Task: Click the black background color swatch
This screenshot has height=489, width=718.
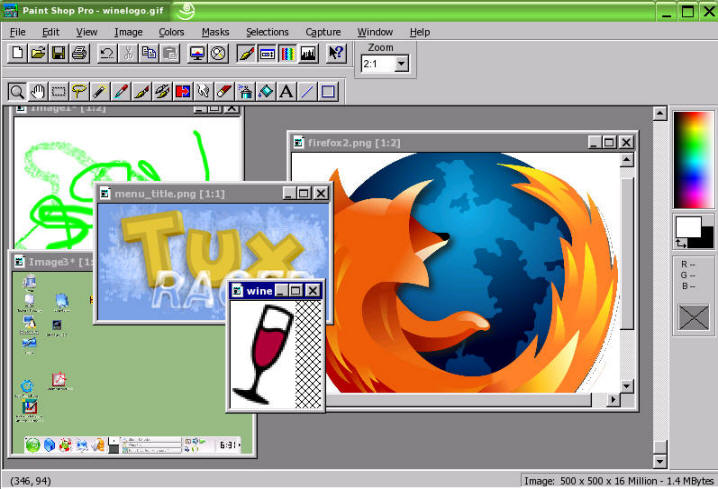Action: (x=707, y=239)
